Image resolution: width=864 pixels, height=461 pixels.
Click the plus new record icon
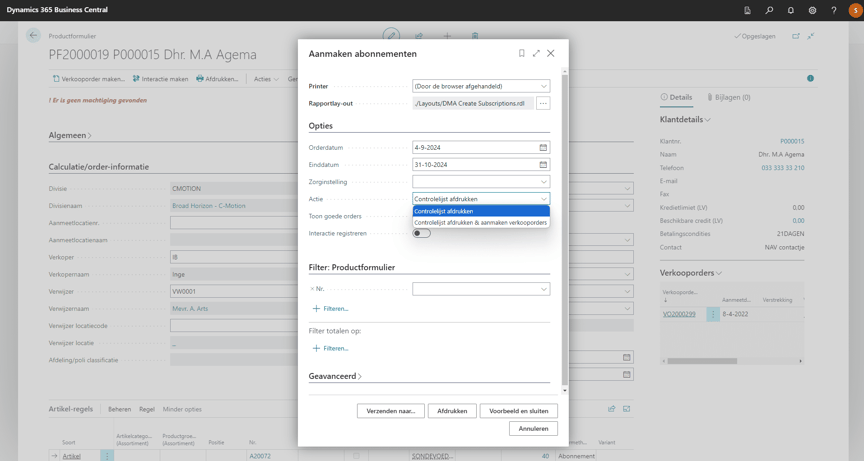[x=447, y=36]
